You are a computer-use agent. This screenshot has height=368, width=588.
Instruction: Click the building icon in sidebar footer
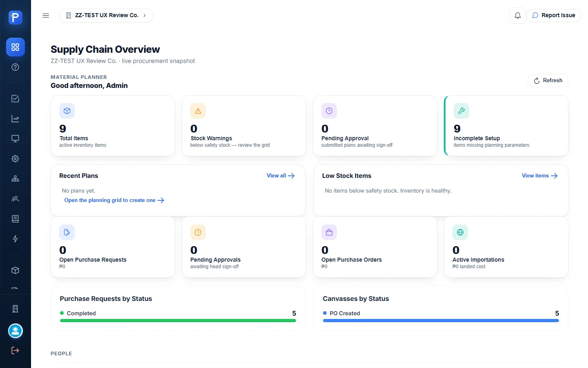click(x=16, y=309)
